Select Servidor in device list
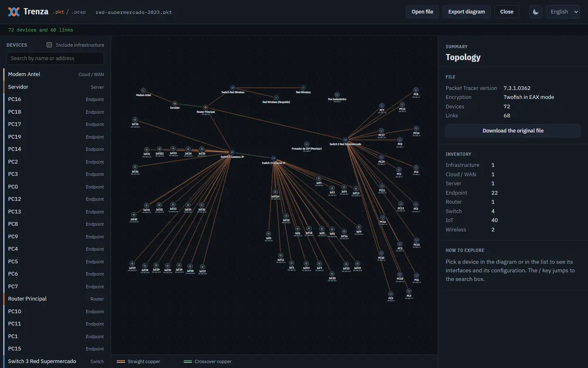Image resolution: width=588 pixels, height=368 pixels. [x=55, y=87]
